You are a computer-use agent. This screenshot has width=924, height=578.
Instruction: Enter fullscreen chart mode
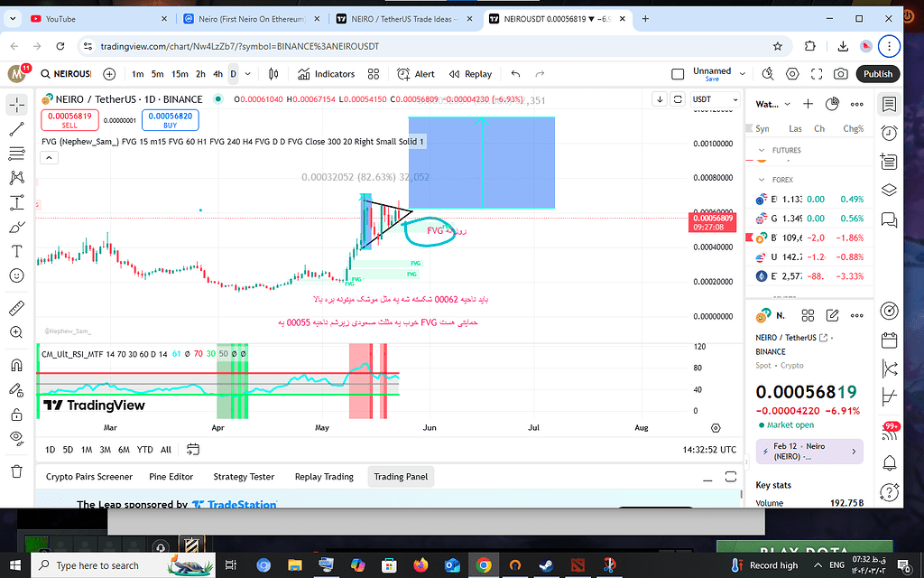(817, 74)
